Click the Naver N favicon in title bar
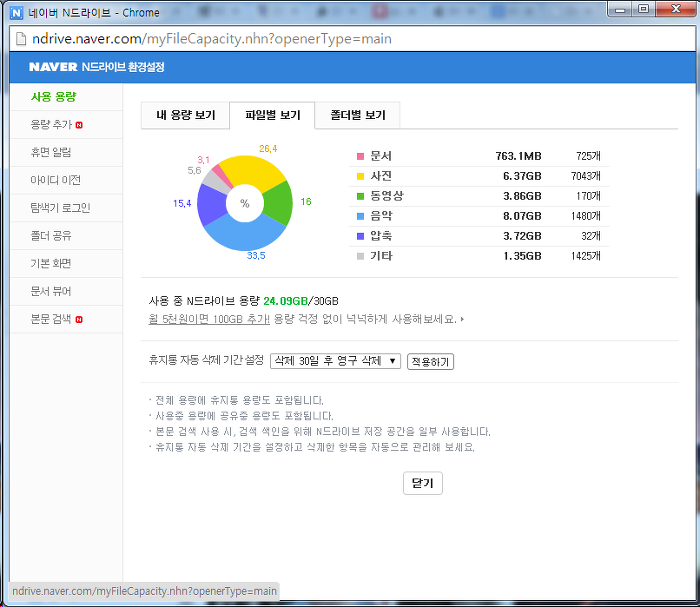Viewport: 700px width, 607px height. 17,12
